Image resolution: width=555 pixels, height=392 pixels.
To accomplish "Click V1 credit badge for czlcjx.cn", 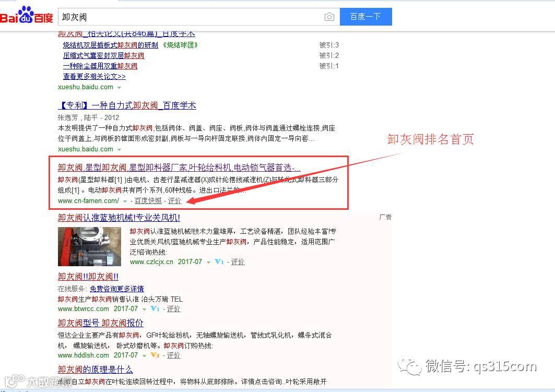I will [x=219, y=262].
